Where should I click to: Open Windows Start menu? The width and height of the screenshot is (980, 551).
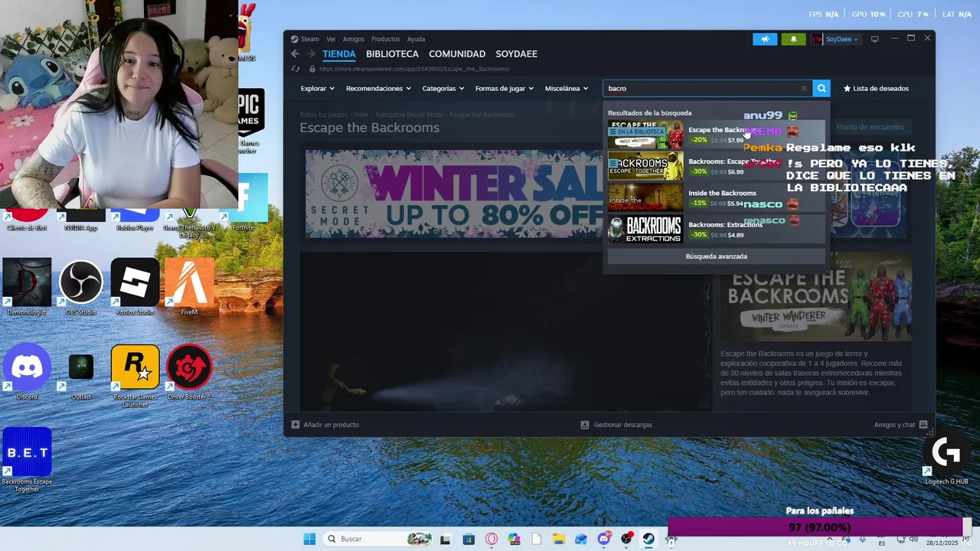pos(309,539)
